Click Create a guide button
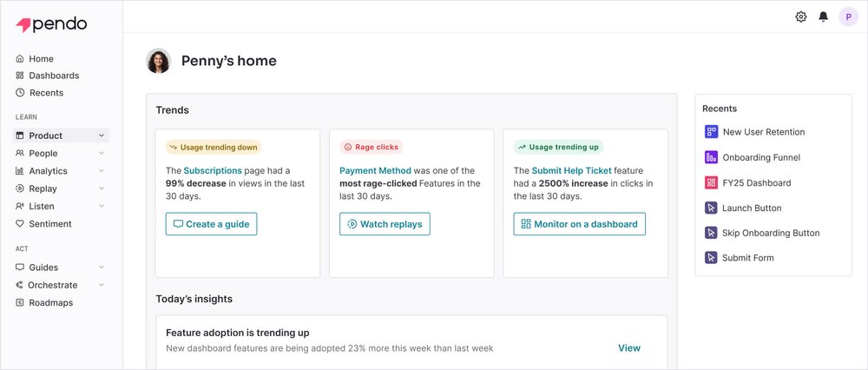Image resolution: width=868 pixels, height=370 pixels. [x=211, y=224]
